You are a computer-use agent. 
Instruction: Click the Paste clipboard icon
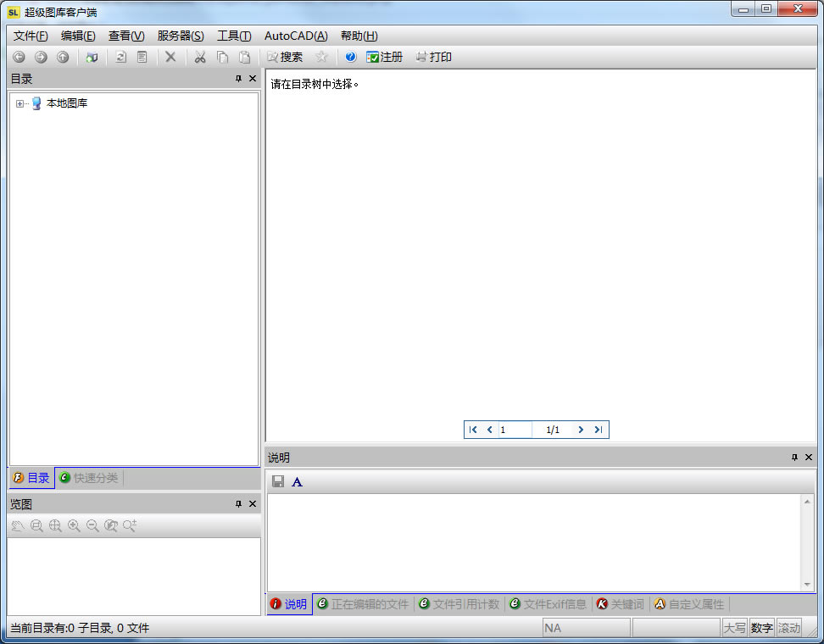click(x=244, y=57)
